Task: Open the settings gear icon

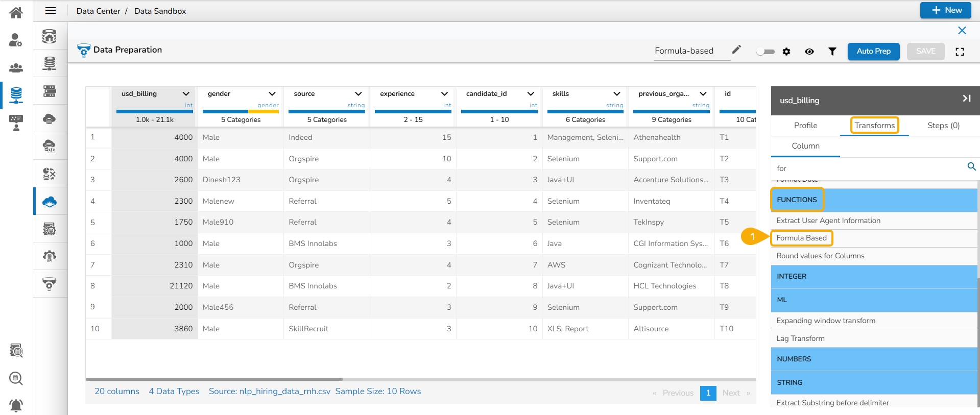Action: coord(786,52)
